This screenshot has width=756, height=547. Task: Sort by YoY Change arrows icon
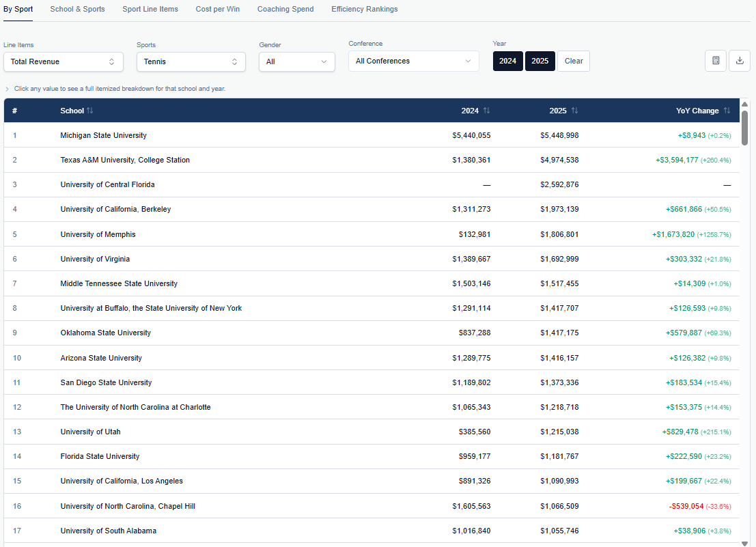click(727, 111)
